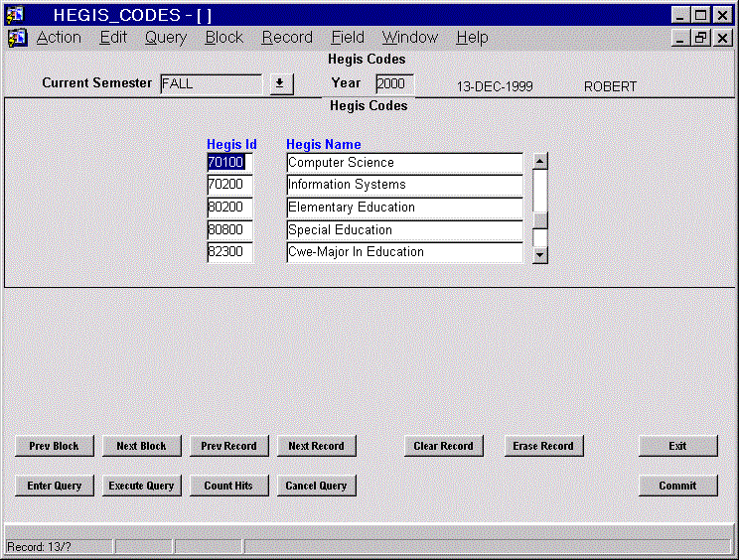Click the Cwe-Major In Education name field
The height and width of the screenshot is (560, 739).
[404, 252]
